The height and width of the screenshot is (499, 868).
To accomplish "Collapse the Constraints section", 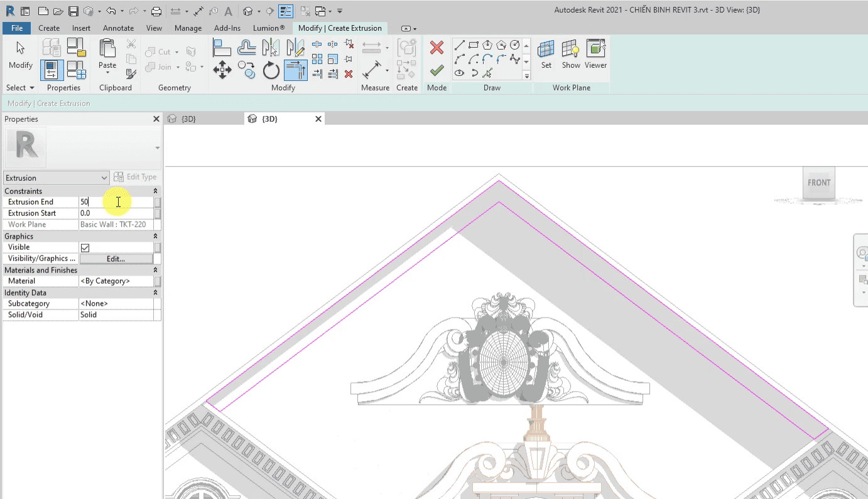I will pyautogui.click(x=155, y=191).
